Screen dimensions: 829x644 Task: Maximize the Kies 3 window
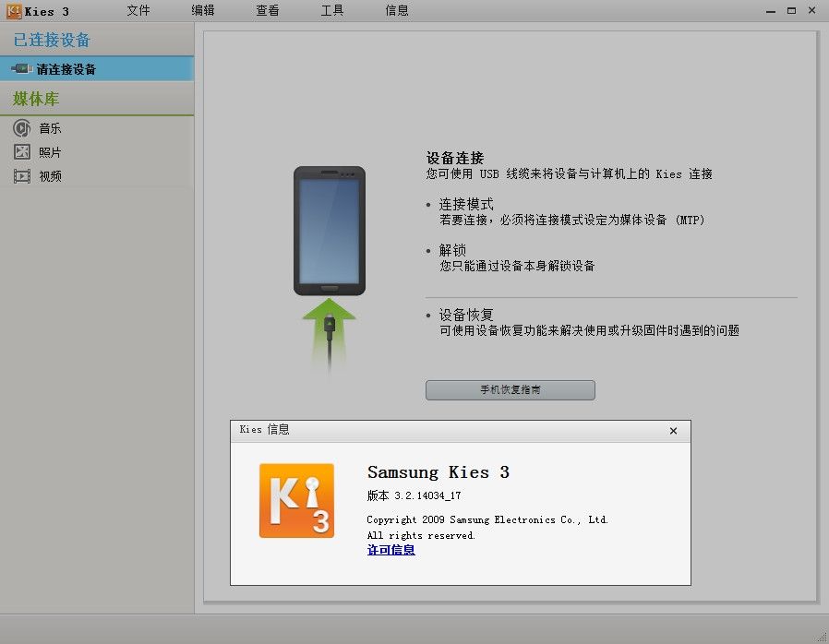point(791,10)
